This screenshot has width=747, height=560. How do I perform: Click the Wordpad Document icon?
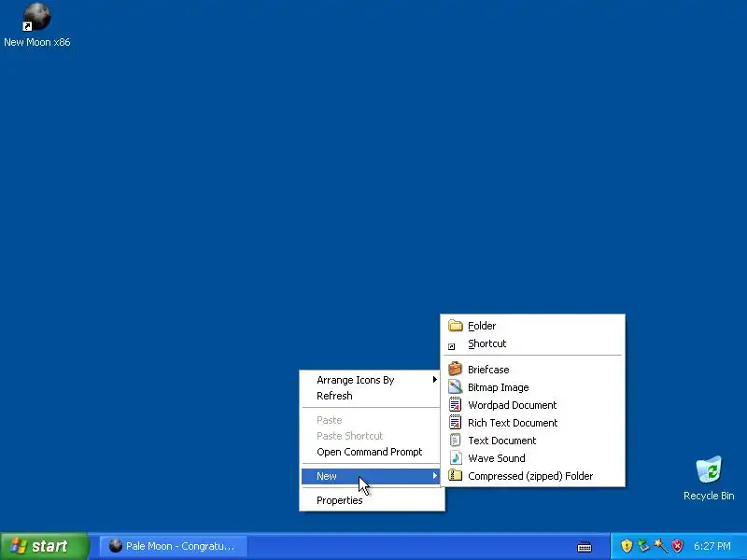456,405
